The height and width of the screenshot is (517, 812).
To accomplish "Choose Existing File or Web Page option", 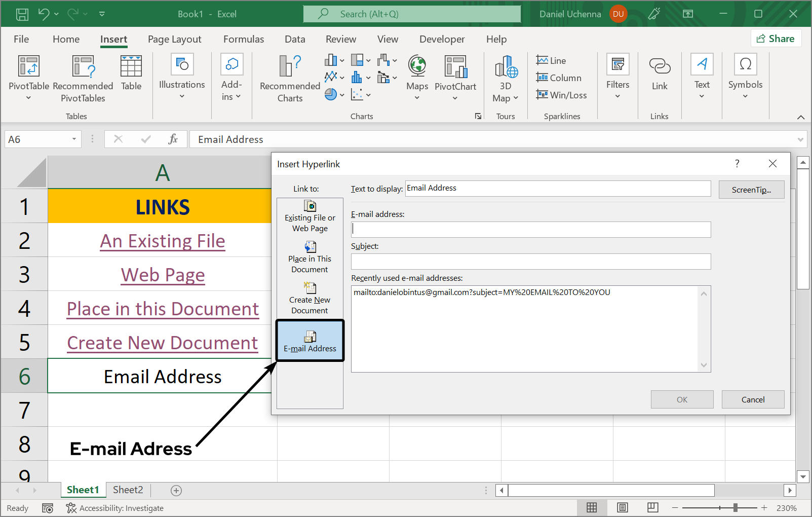I will coord(310,216).
